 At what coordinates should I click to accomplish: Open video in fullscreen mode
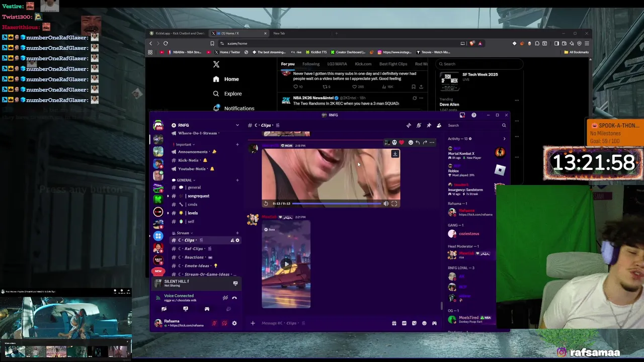[x=394, y=204]
